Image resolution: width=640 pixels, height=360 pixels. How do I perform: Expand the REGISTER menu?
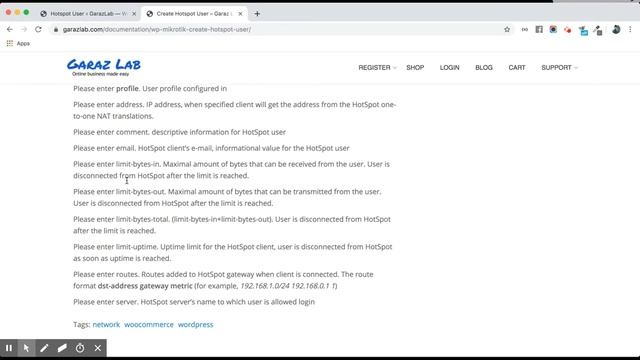[377, 67]
